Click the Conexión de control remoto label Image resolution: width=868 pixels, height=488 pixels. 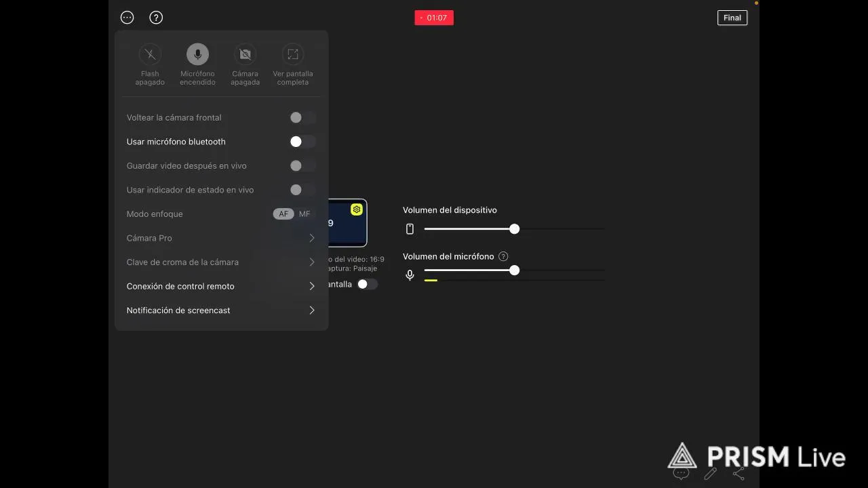[180, 286]
